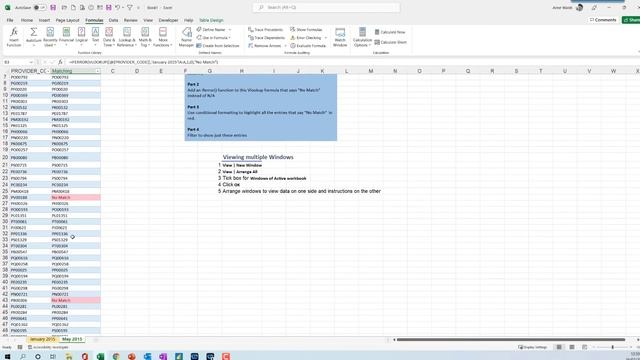Switch to the Review tab

click(131, 20)
